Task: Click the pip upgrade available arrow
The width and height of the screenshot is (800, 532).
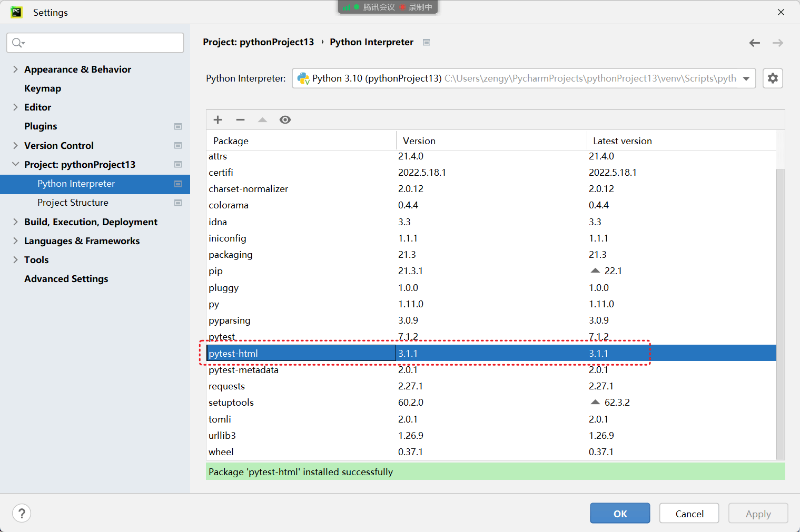Action: [595, 270]
